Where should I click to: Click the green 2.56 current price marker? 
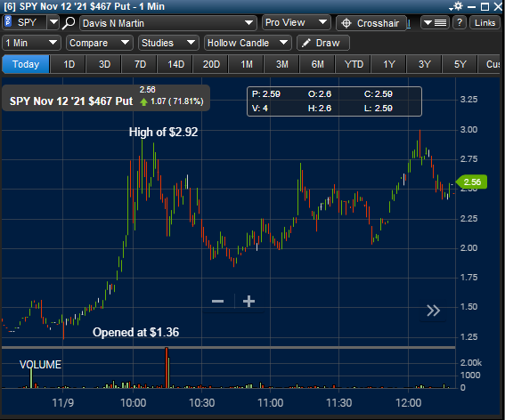[x=471, y=182]
